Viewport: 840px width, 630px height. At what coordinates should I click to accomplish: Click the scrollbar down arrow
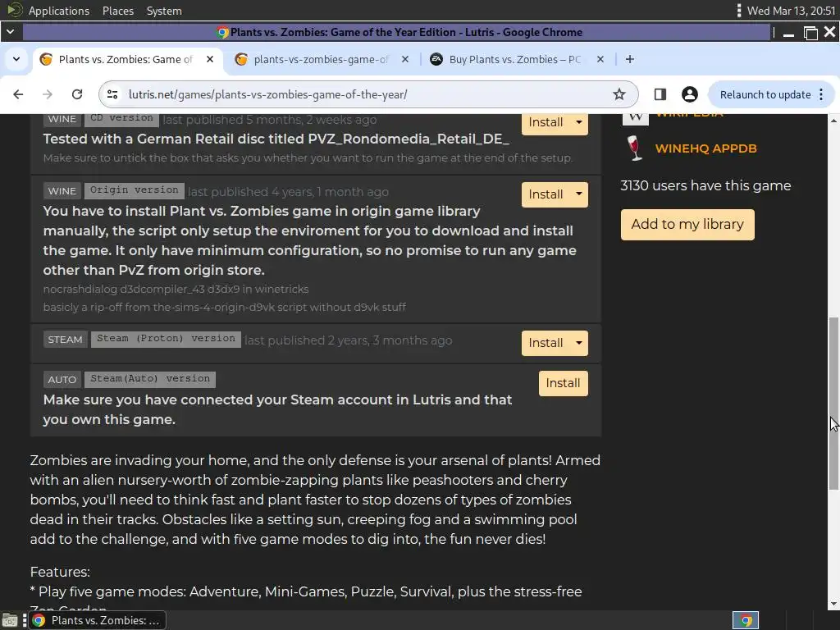(833, 604)
